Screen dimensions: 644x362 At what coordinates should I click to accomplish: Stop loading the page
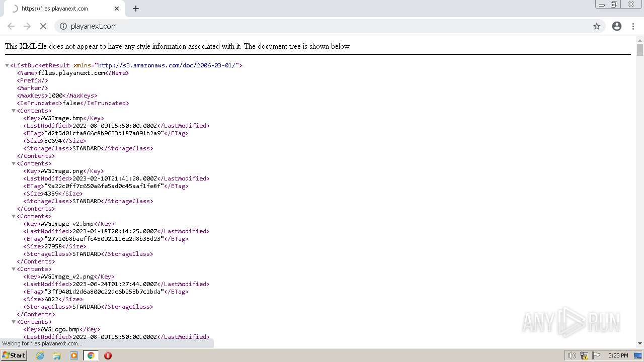tap(43, 26)
